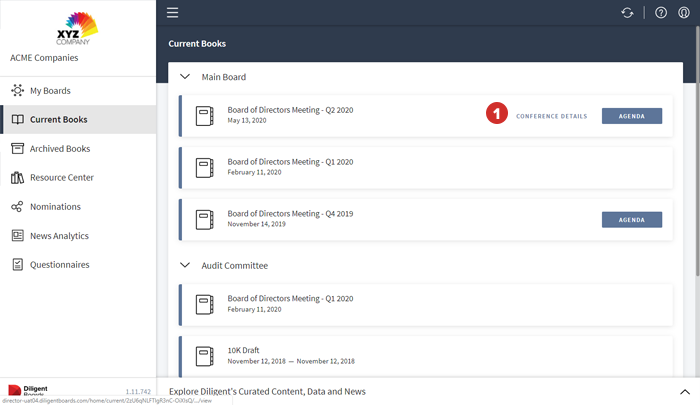Go to My Boards
The image size is (700, 405).
click(x=50, y=90)
